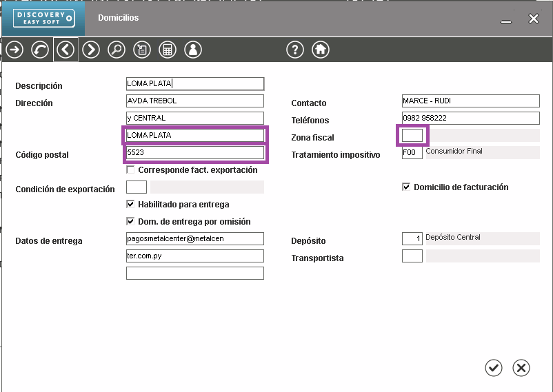This screenshot has height=392, width=553.
Task: Go to the previous record
Action: (x=66, y=50)
